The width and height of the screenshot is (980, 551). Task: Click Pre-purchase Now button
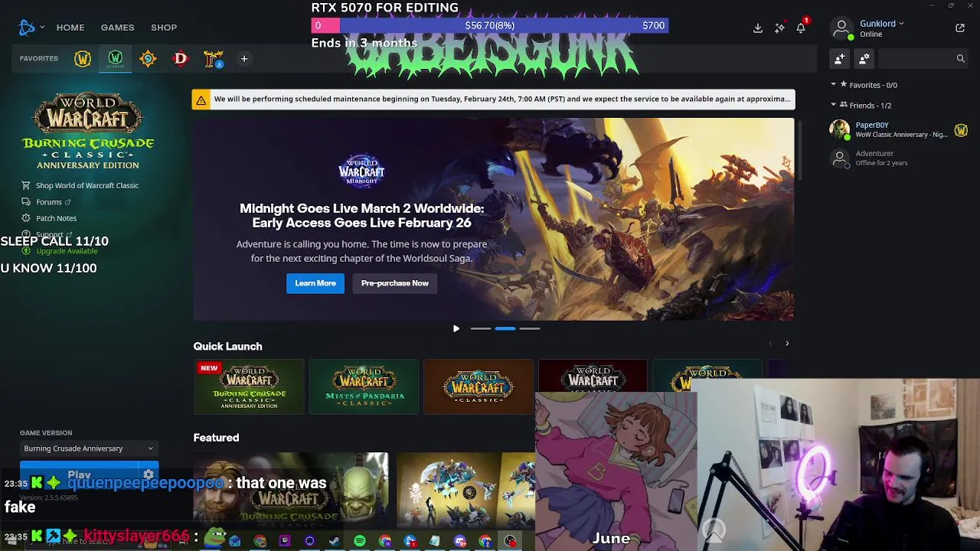pyautogui.click(x=395, y=283)
